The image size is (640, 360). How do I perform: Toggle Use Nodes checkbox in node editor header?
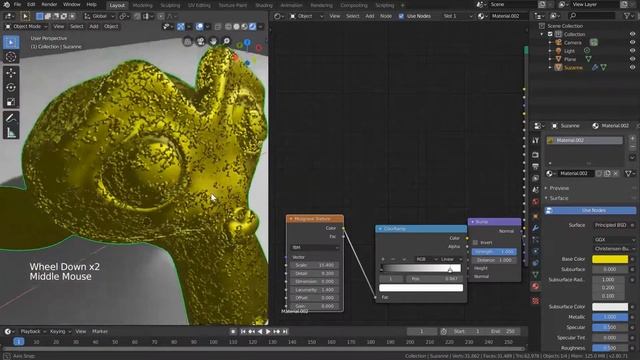(401, 16)
